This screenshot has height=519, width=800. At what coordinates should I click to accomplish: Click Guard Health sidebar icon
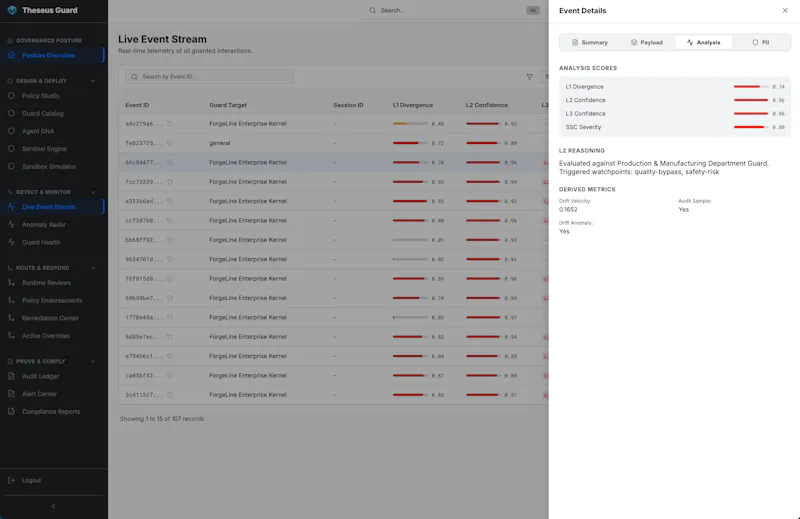(x=11, y=242)
